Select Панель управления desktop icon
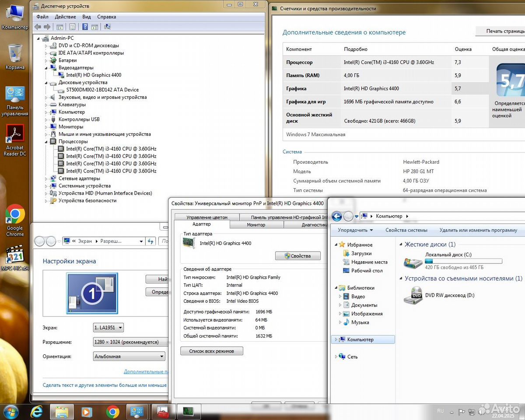Screen dimensions: 525x420 pos(15,101)
